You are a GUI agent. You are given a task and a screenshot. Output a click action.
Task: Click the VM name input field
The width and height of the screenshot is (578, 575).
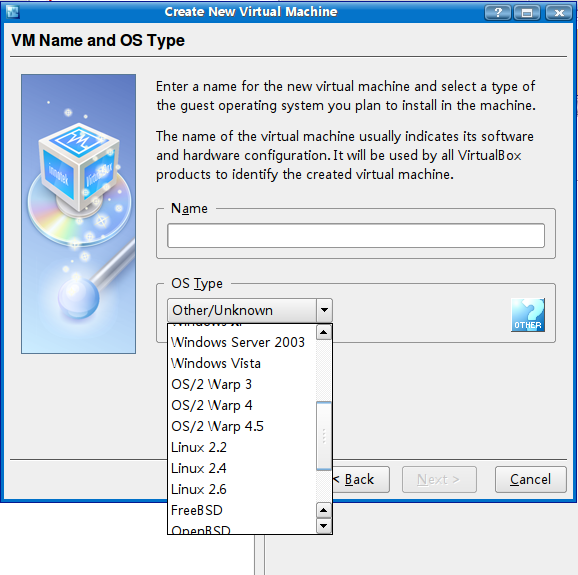click(356, 235)
